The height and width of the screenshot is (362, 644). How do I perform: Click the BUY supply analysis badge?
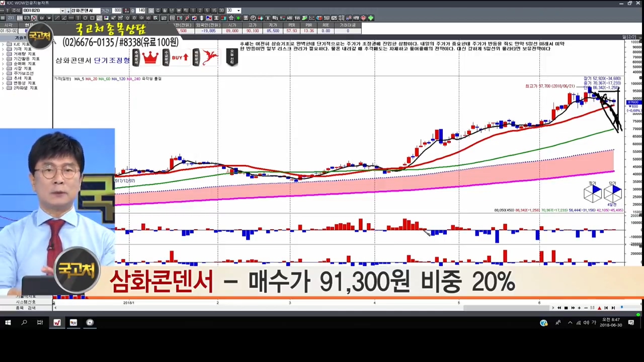click(x=180, y=58)
